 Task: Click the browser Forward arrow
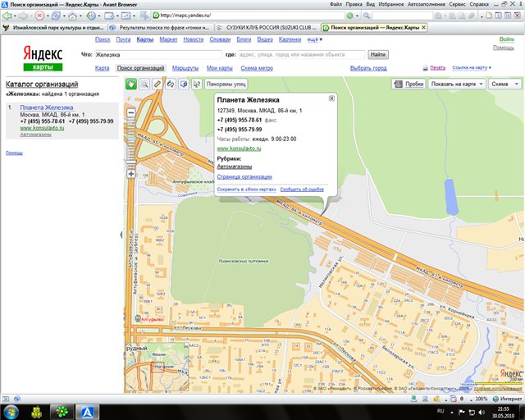23,16
